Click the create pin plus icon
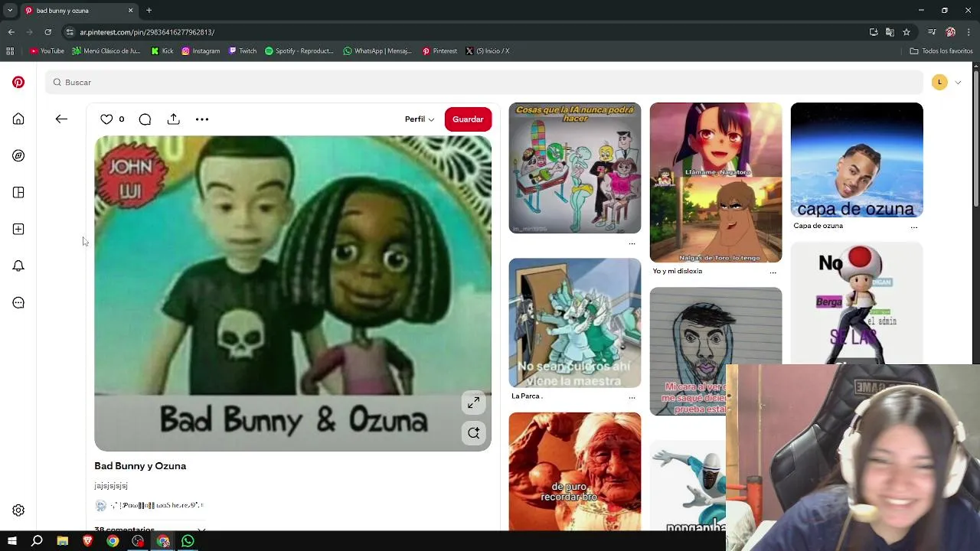980x551 pixels. pyautogui.click(x=18, y=229)
